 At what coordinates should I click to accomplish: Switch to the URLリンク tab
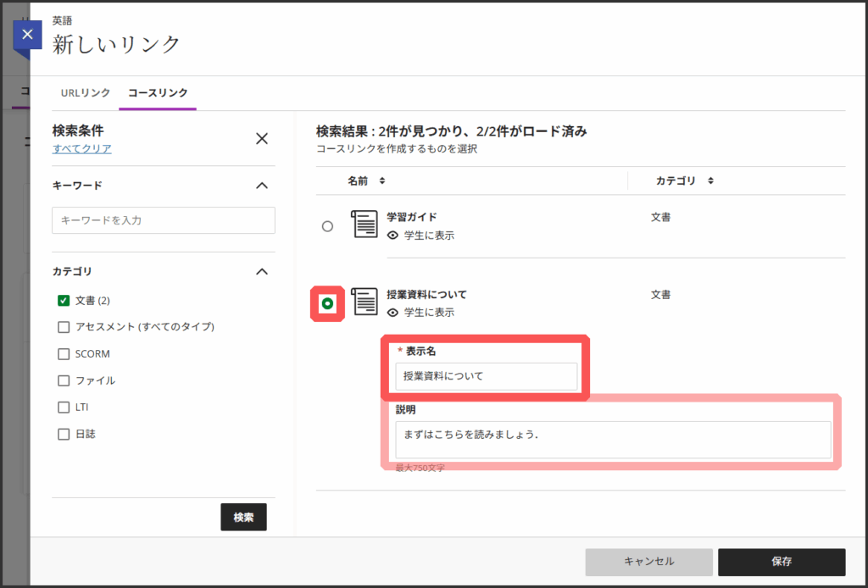(86, 92)
